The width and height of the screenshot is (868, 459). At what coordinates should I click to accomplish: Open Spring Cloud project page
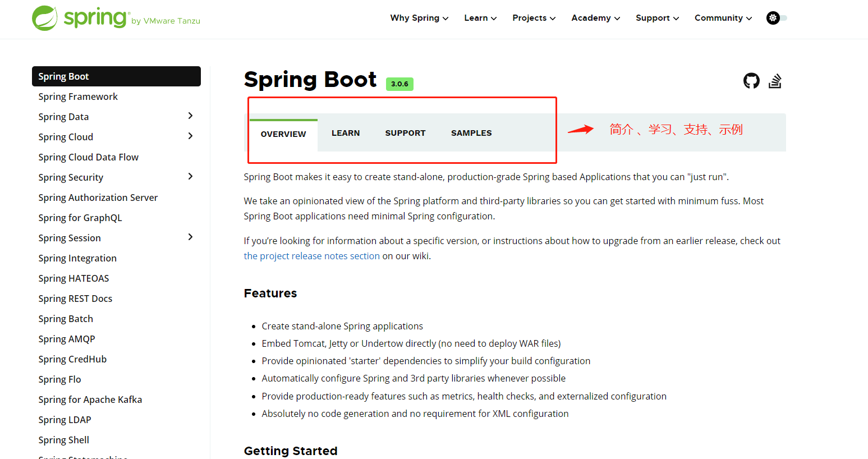click(66, 137)
